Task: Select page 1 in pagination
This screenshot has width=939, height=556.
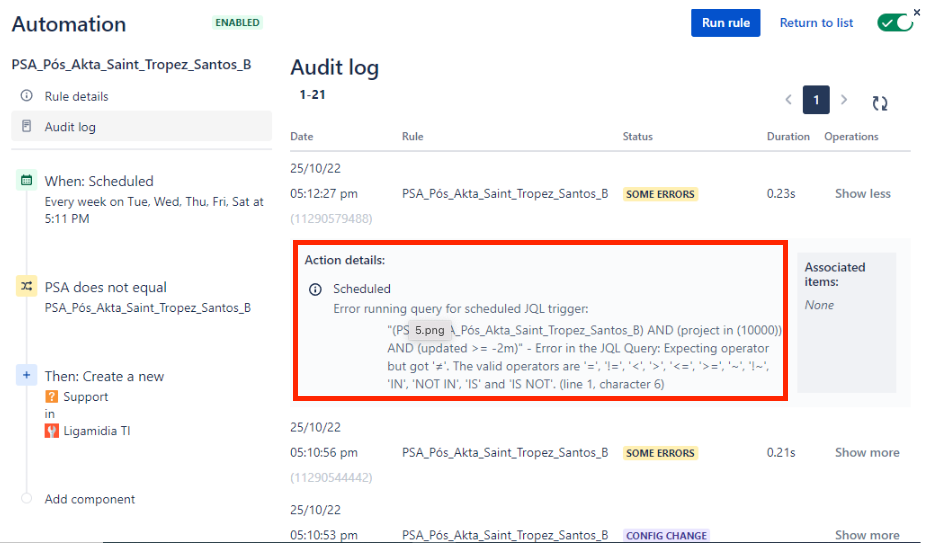Action: [816, 101]
